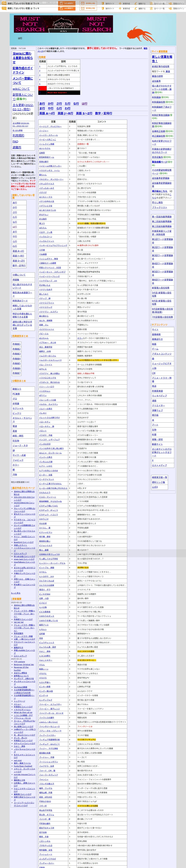Open the ブラックリスト link
Screen dimensions: 186x868
pos(159,208)
